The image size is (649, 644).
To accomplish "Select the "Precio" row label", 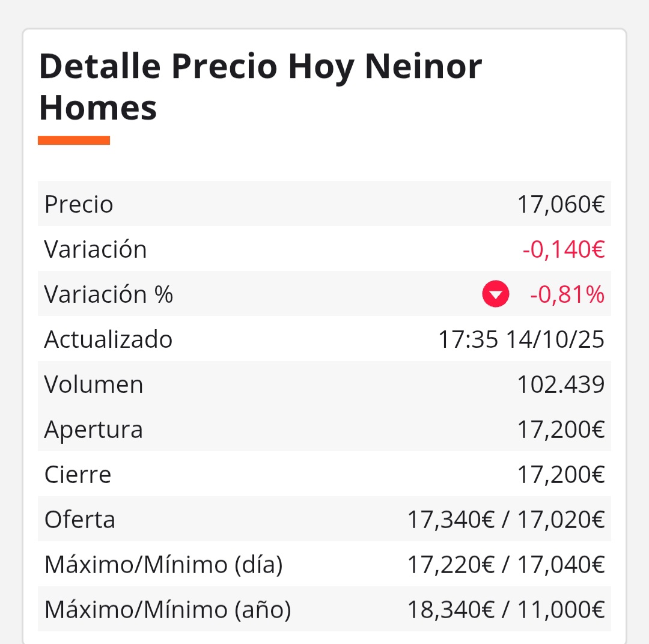I will click(x=79, y=204).
